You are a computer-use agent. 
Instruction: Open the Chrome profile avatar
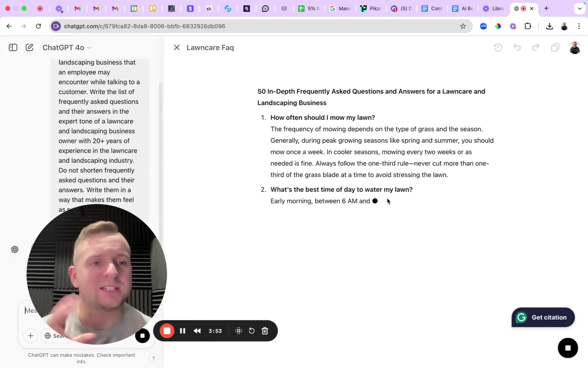pos(564,26)
